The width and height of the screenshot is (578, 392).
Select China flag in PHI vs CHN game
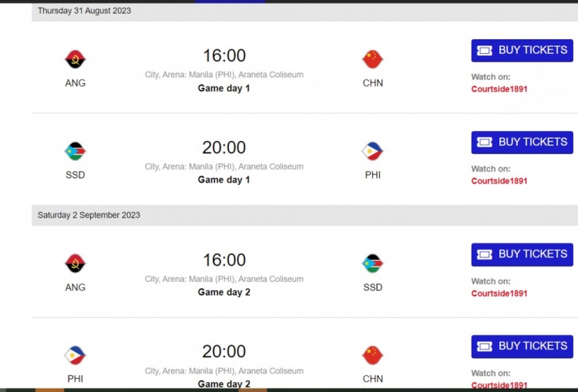373,355
